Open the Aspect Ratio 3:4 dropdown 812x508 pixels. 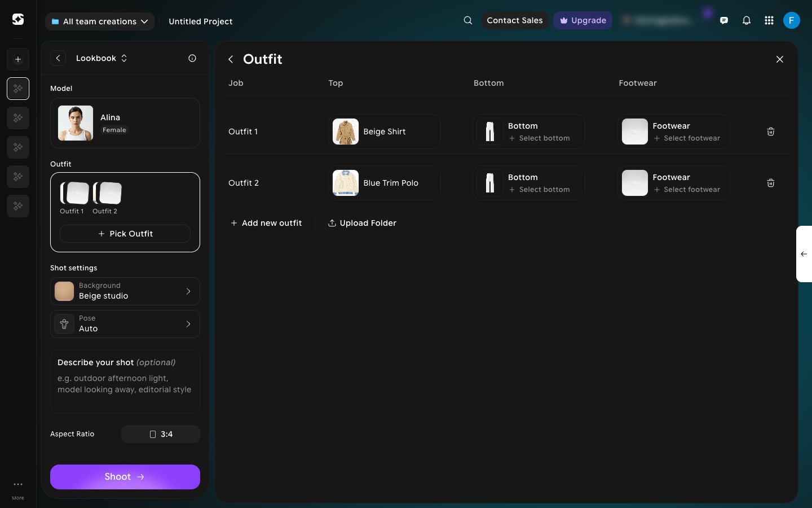pos(161,434)
